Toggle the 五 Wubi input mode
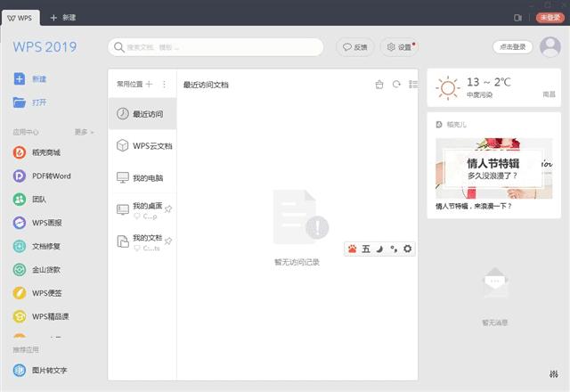The height and width of the screenshot is (392, 570). pos(366,249)
